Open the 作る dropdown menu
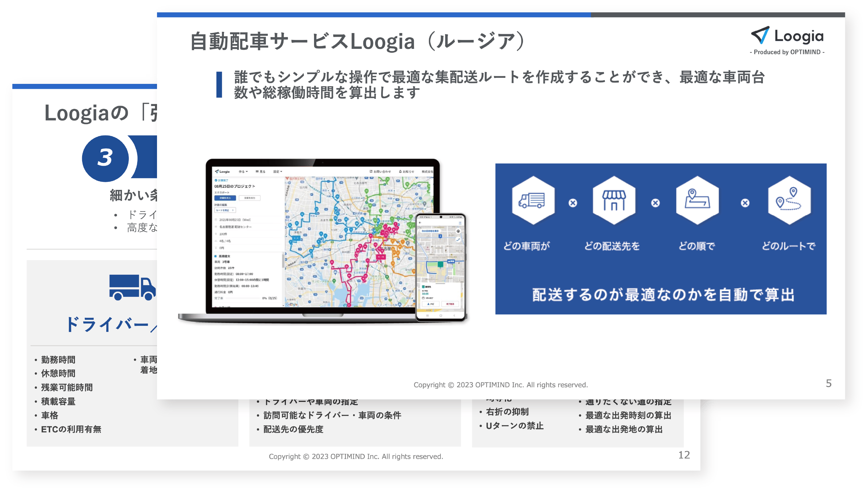Screen dimensions: 868x493 (243, 172)
